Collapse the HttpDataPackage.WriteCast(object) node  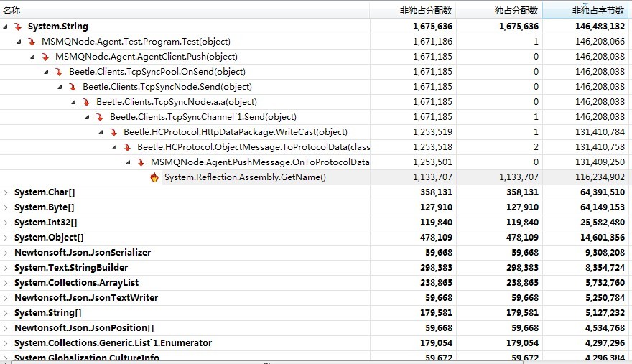(x=101, y=133)
